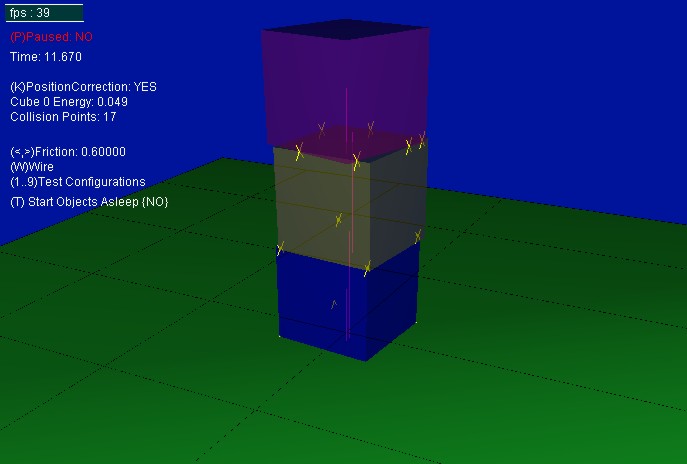
Task: Click the fps : 39 counter box
Action: click(x=44, y=13)
